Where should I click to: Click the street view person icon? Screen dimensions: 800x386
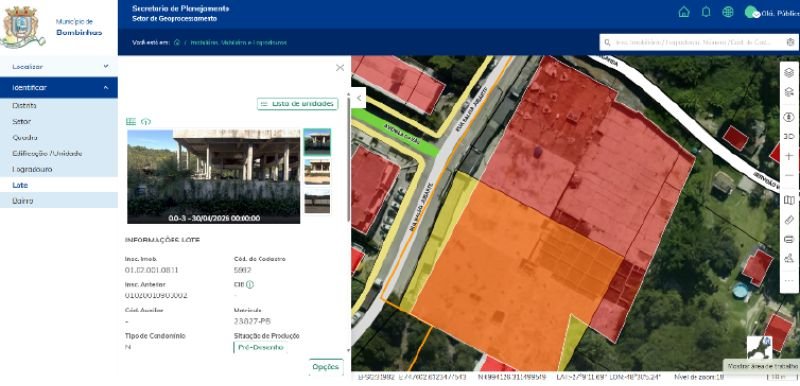coord(789,117)
